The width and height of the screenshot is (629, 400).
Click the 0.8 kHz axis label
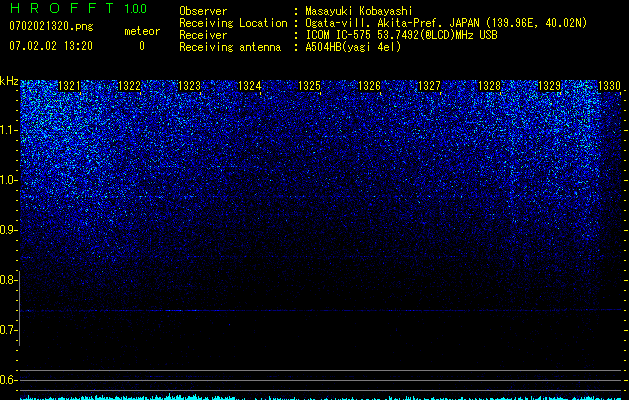click(8, 280)
